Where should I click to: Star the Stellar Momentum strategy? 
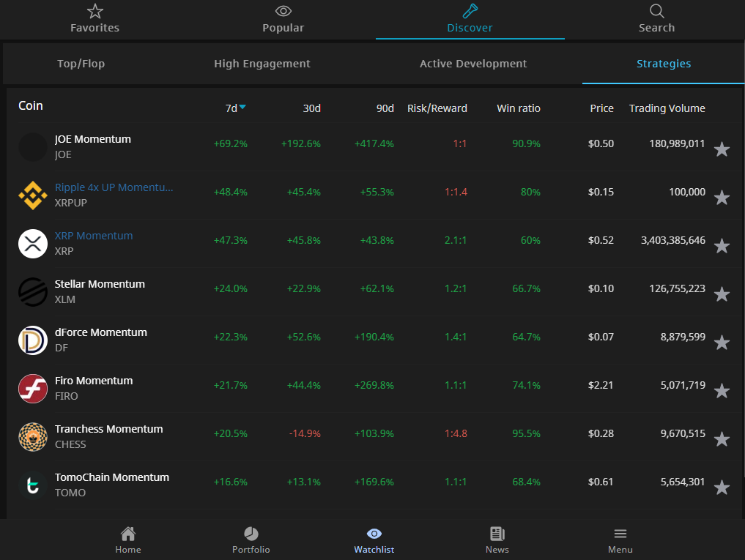click(722, 294)
